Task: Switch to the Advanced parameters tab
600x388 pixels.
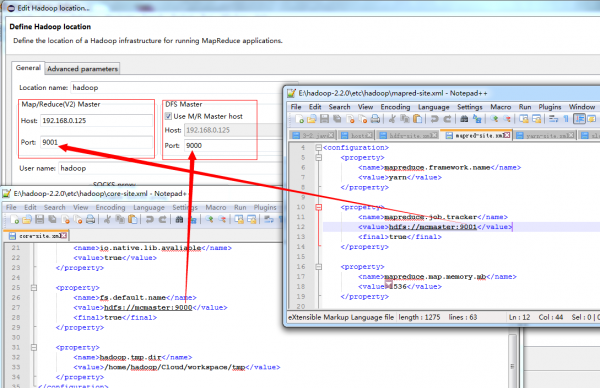Action: coord(82,69)
